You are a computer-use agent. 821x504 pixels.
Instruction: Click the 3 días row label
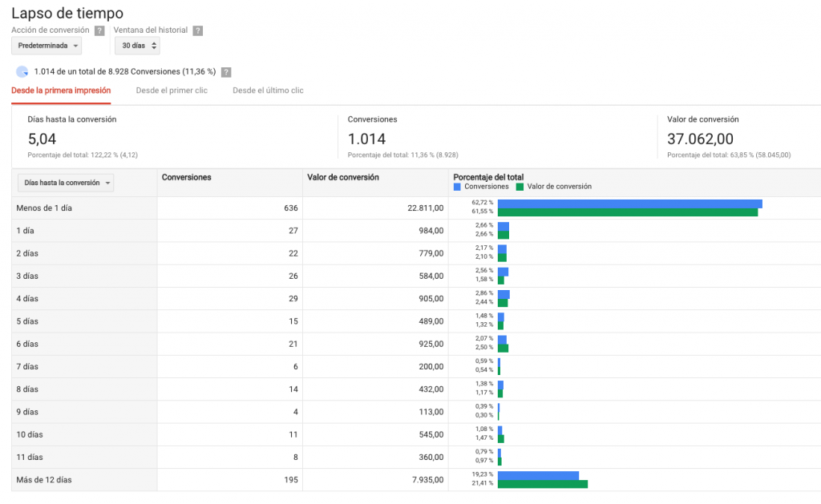tap(27, 276)
